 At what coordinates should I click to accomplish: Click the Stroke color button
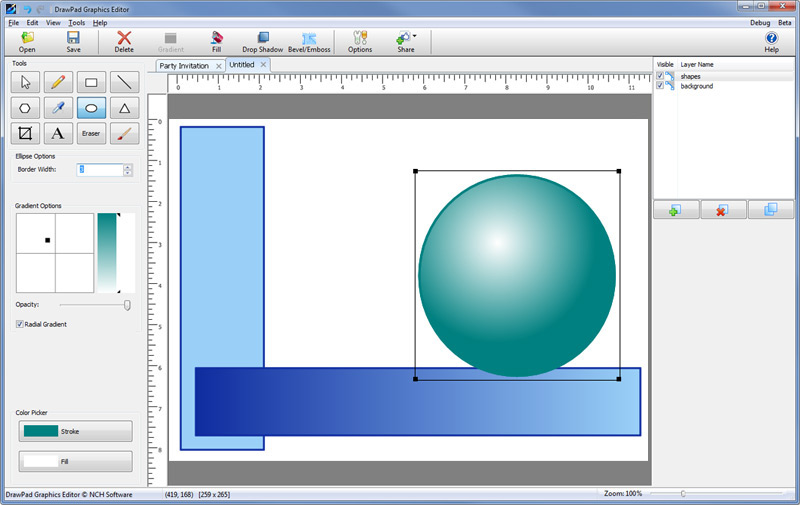click(76, 431)
